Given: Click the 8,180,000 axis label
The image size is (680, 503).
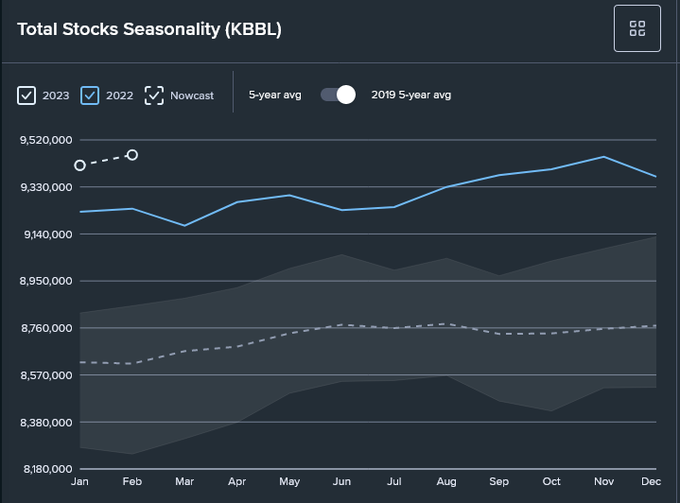Looking at the screenshot, I should coord(48,469).
